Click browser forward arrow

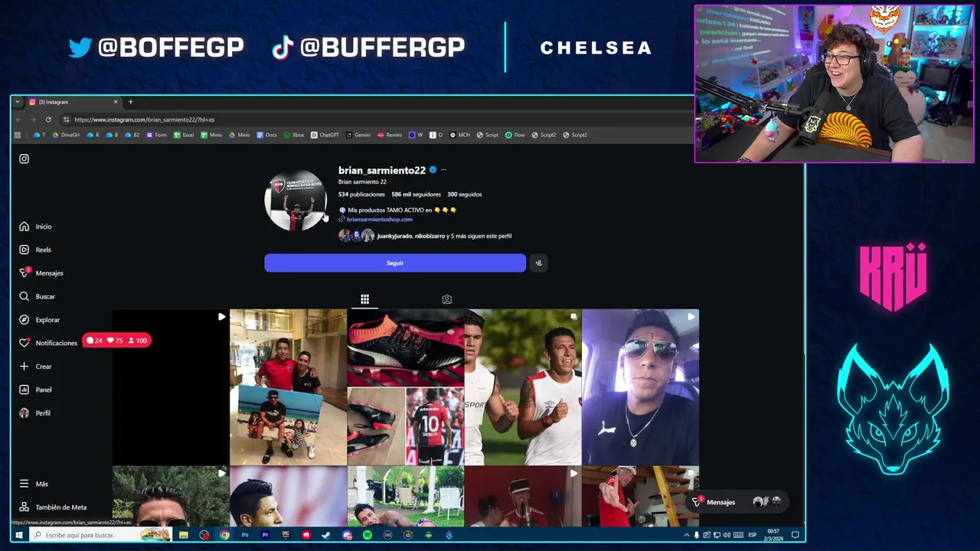[33, 119]
